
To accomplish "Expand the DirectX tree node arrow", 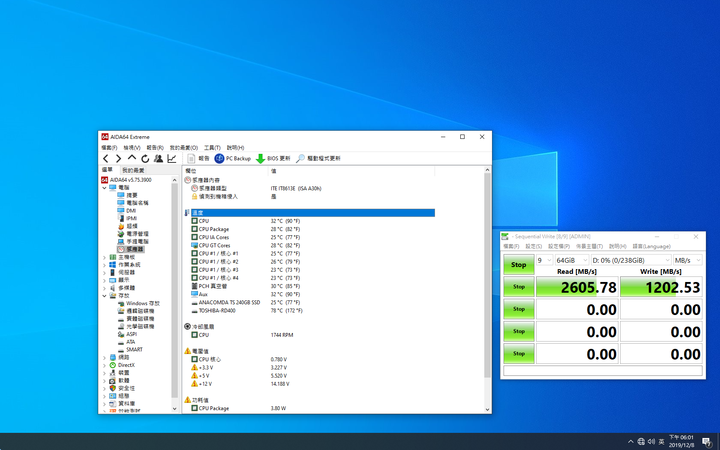I will click(104, 366).
